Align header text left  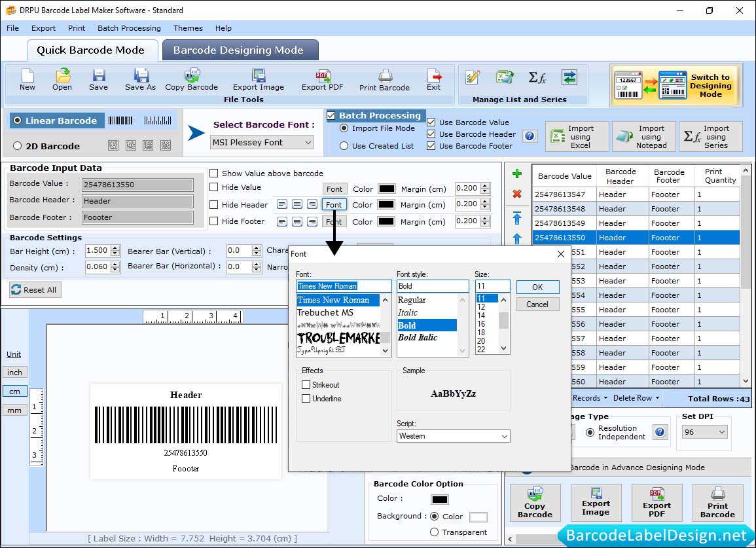282,204
